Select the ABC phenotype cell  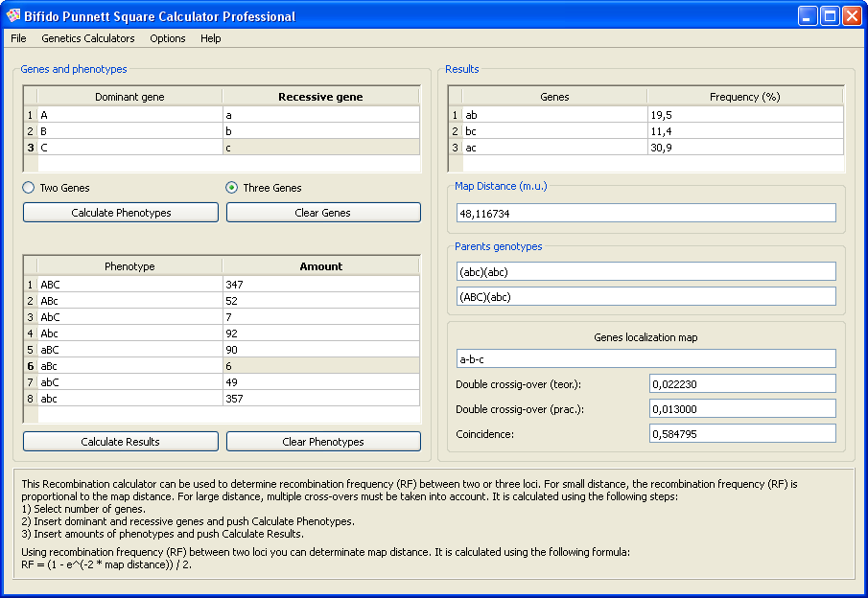pyautogui.click(x=130, y=285)
